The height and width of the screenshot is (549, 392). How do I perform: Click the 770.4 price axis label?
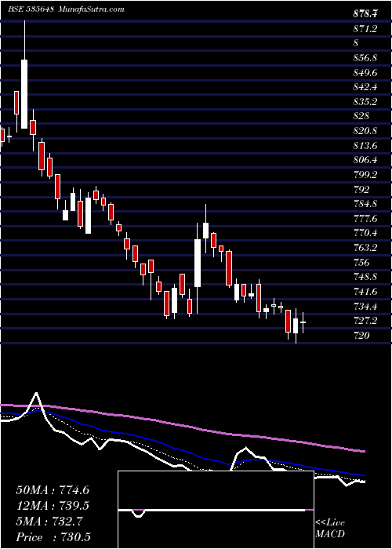365,233
